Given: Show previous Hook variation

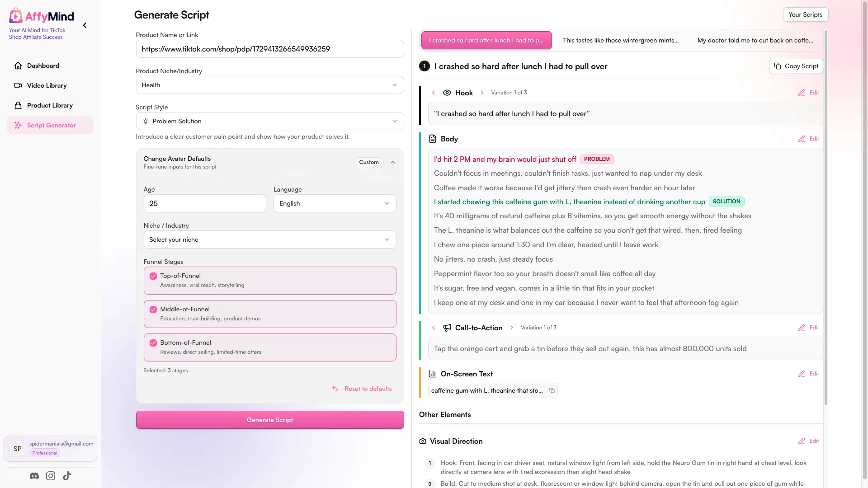Looking at the screenshot, I should click(x=434, y=93).
